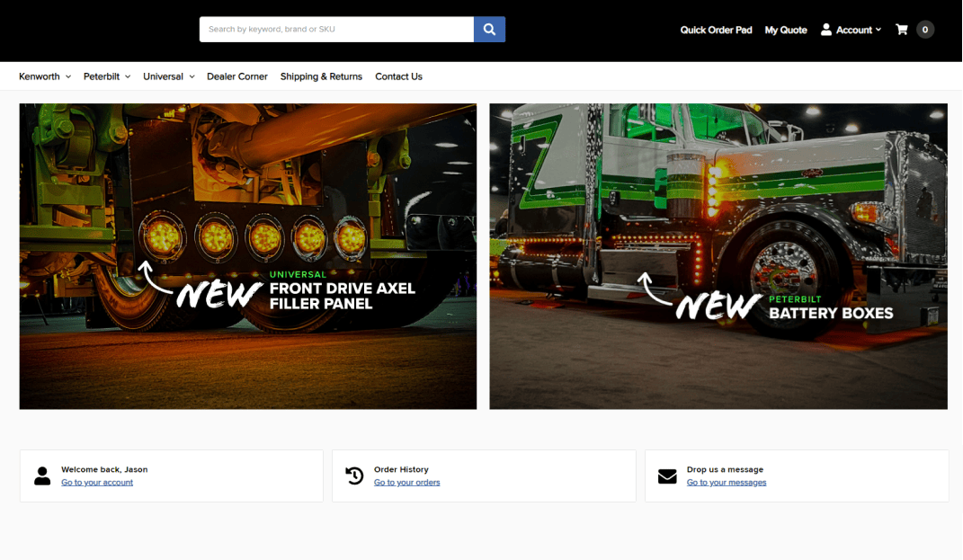Open the Peterbilt Battery Boxes banner
Image resolution: width=963 pixels, height=560 pixels.
point(718,256)
